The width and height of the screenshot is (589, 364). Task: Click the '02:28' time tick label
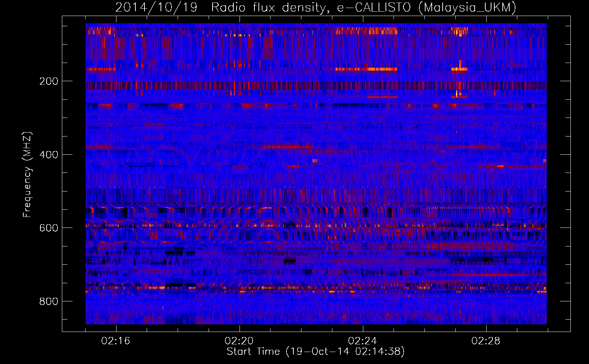pyautogui.click(x=486, y=341)
